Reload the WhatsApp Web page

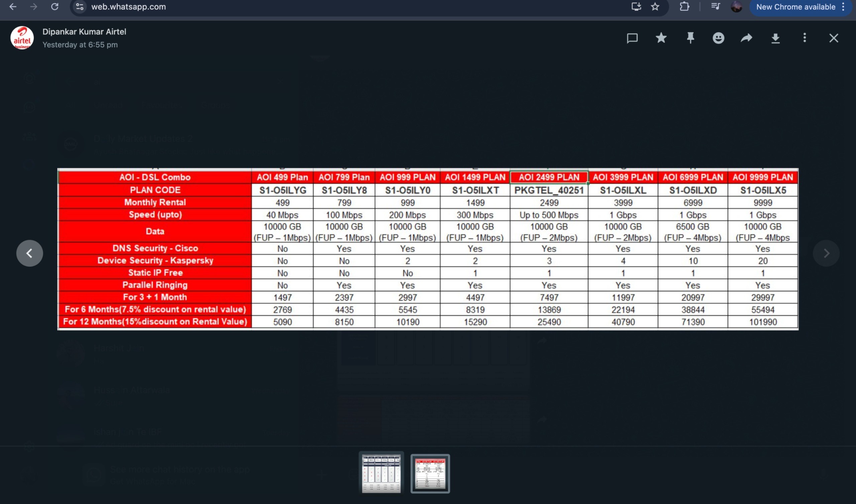[55, 7]
